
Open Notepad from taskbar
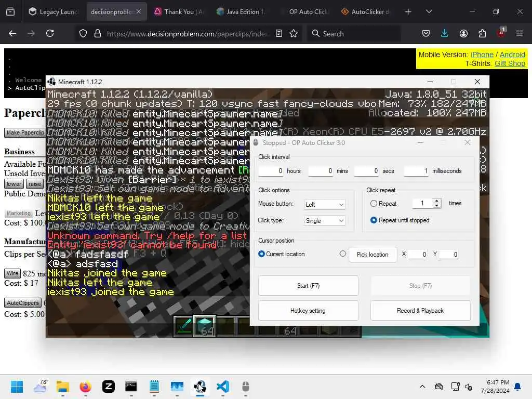pyautogui.click(x=154, y=387)
